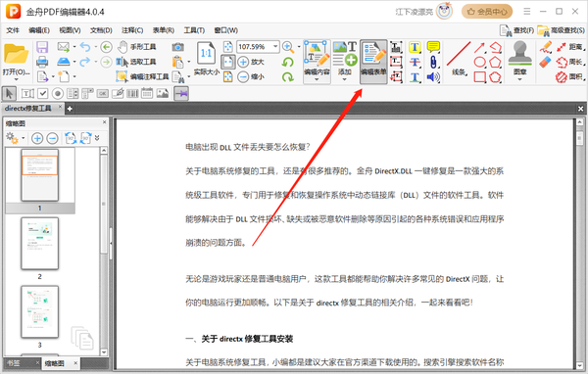Add a text field form tool
This screenshot has height=374, width=588.
[27, 93]
